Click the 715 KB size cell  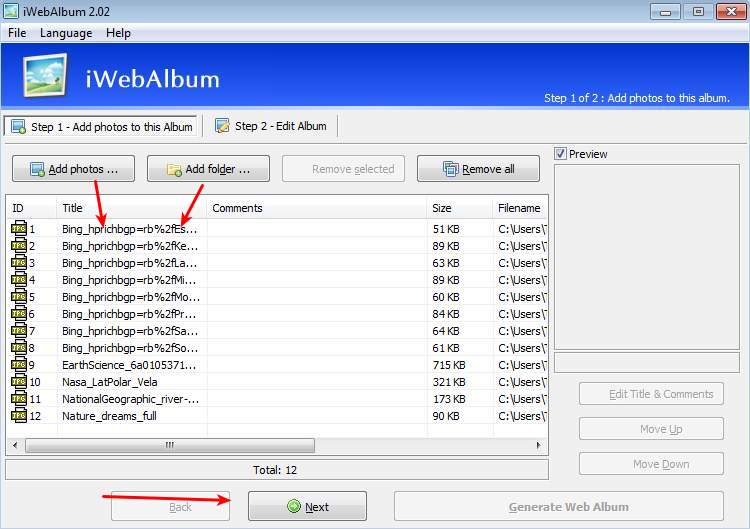pos(449,365)
